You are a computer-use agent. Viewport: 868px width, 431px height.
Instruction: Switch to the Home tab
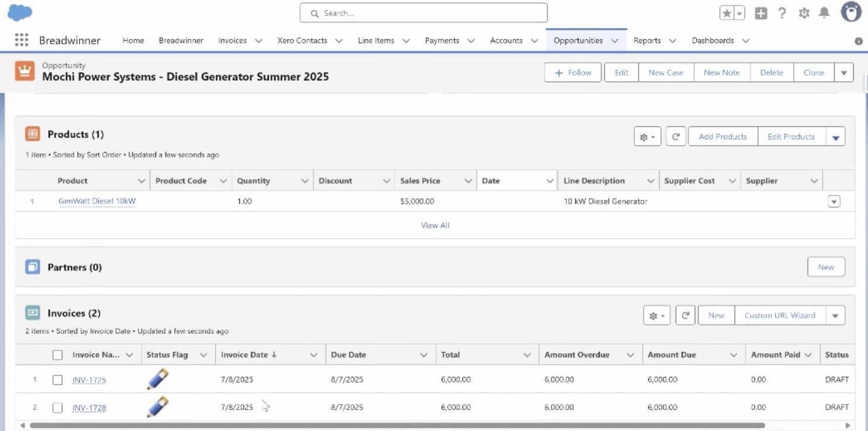click(133, 40)
